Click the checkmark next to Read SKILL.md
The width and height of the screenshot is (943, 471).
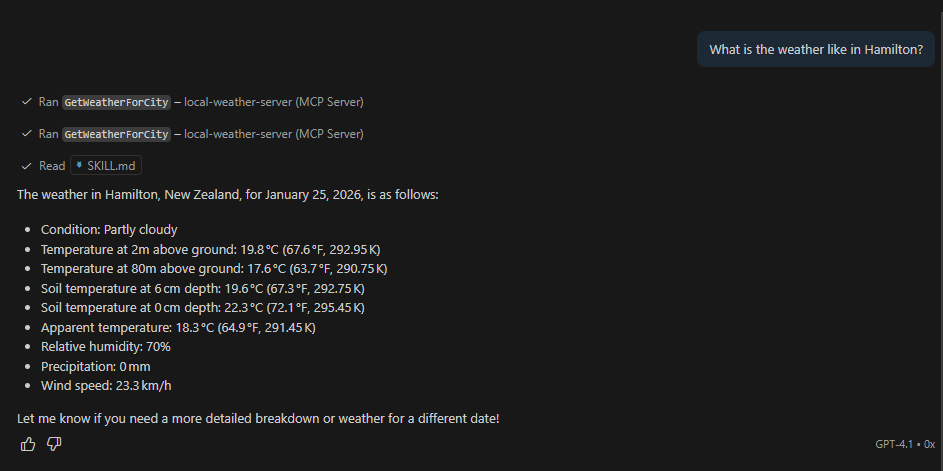pos(26,166)
